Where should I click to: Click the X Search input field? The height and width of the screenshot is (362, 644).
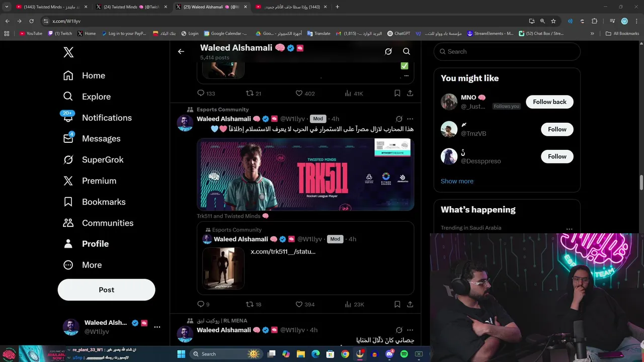point(507,51)
